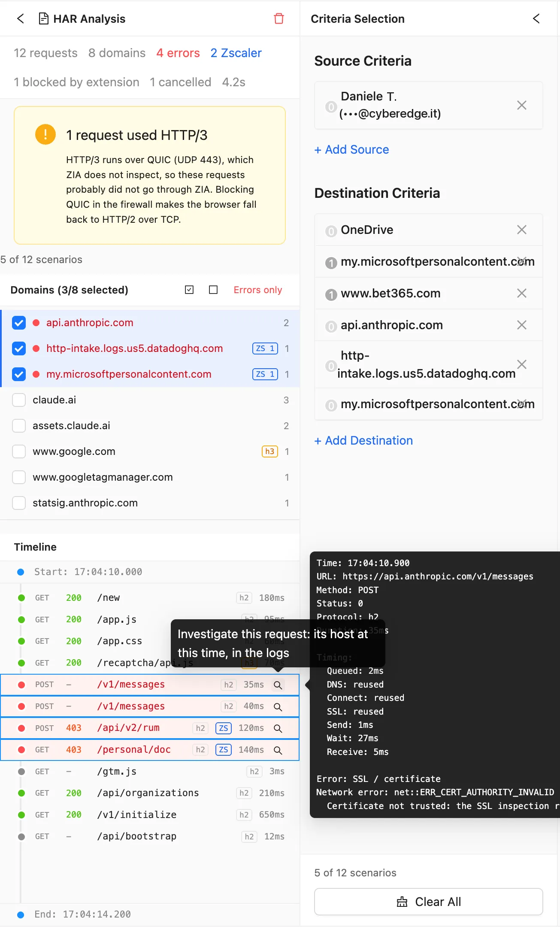Select the /v1/initialize timeline row
This screenshot has height=927, width=560.
(x=150, y=815)
